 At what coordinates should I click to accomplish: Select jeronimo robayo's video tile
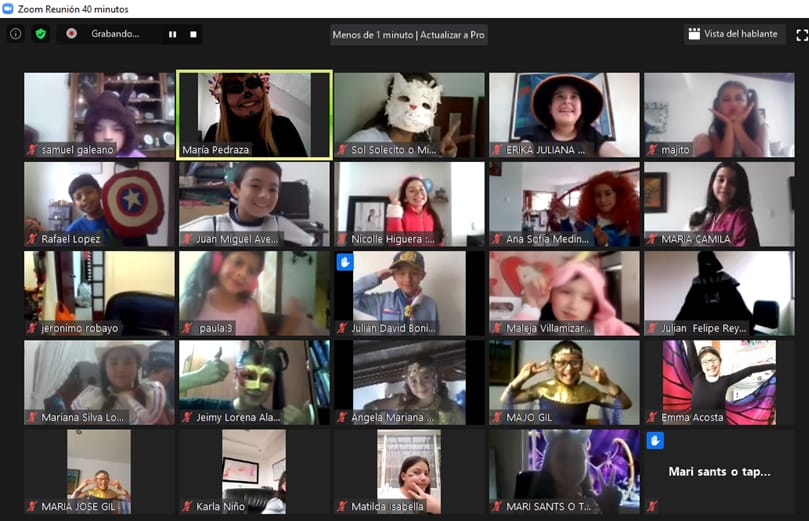point(99,292)
